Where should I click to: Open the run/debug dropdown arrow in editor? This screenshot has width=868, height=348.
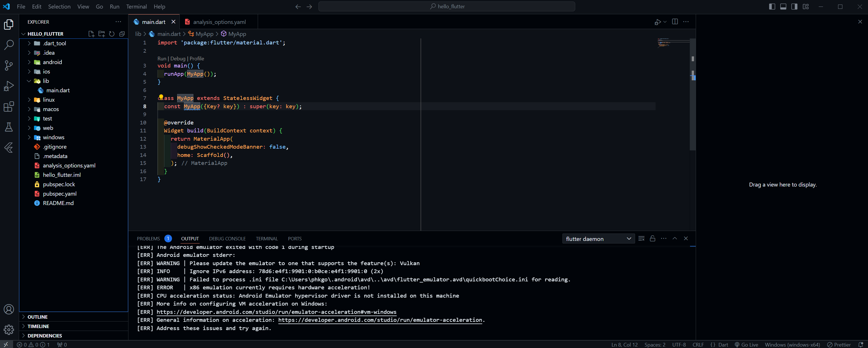tap(665, 22)
